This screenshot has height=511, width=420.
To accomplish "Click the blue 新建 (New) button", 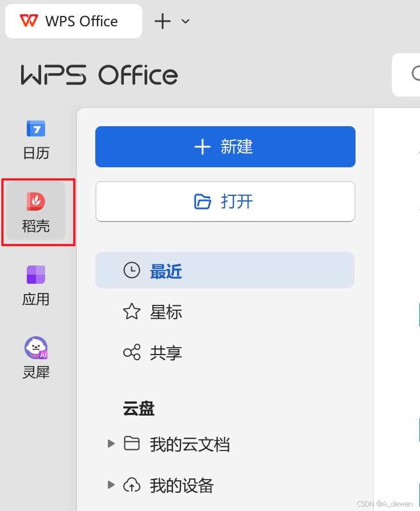I will pos(225,147).
